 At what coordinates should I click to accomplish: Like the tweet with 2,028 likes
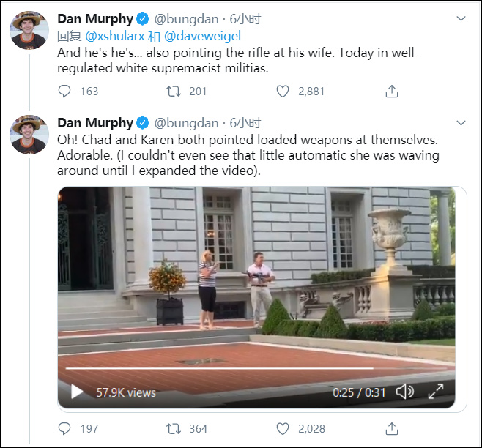point(283,429)
